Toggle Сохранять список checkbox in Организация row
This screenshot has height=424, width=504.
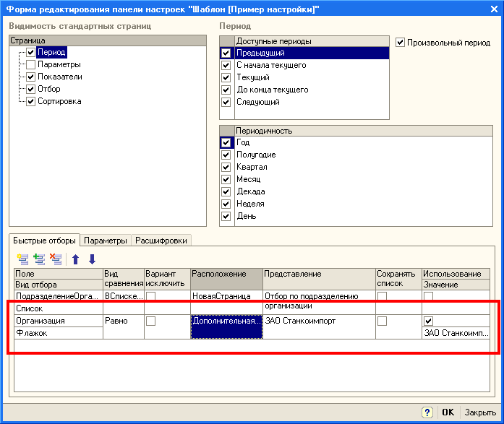pos(382,321)
